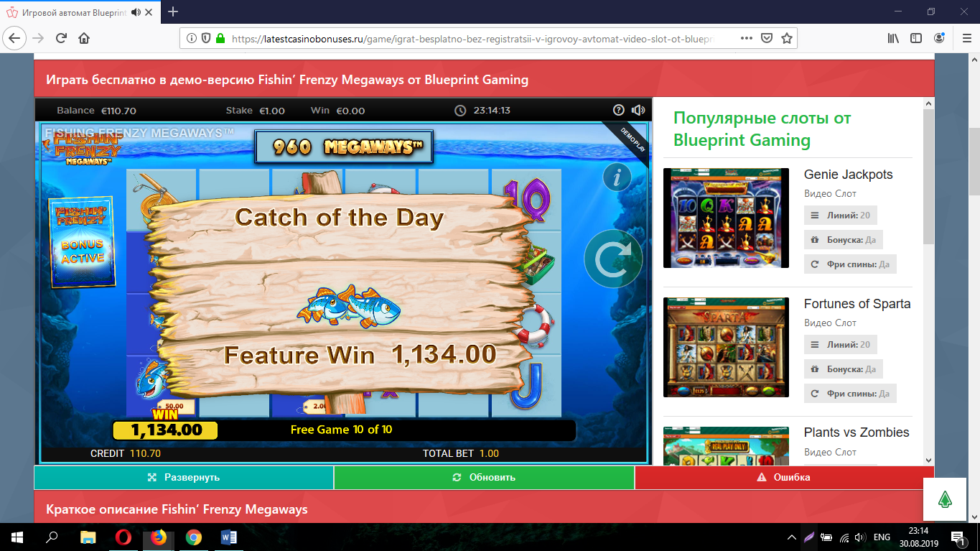Show hidden system tray icons
This screenshot has width=980, height=551.
tap(792, 537)
